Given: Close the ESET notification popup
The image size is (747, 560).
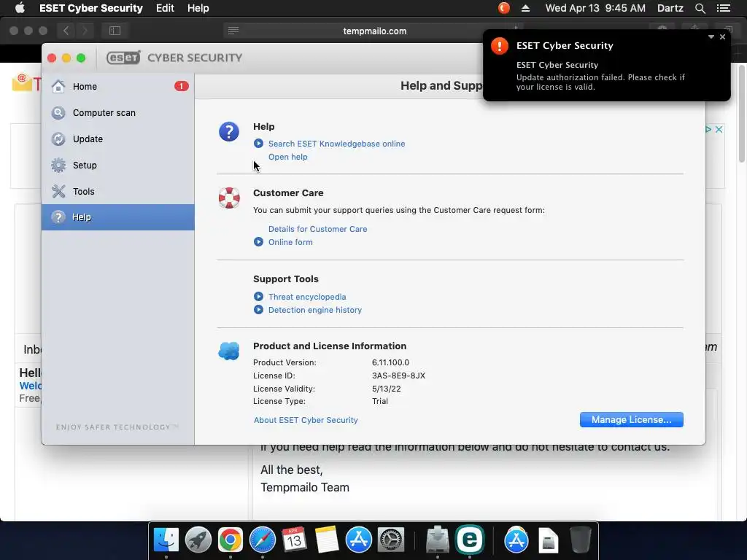Looking at the screenshot, I should [x=722, y=36].
